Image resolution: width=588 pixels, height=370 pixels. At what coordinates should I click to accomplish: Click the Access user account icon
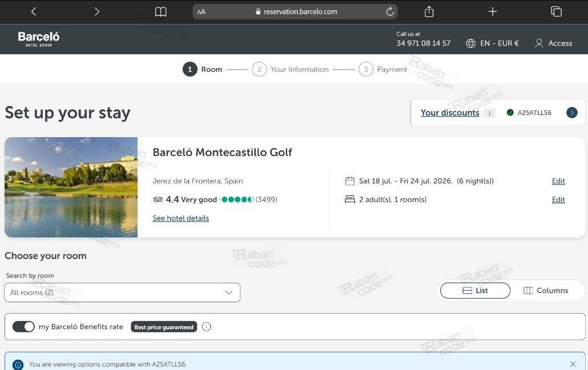(x=539, y=43)
